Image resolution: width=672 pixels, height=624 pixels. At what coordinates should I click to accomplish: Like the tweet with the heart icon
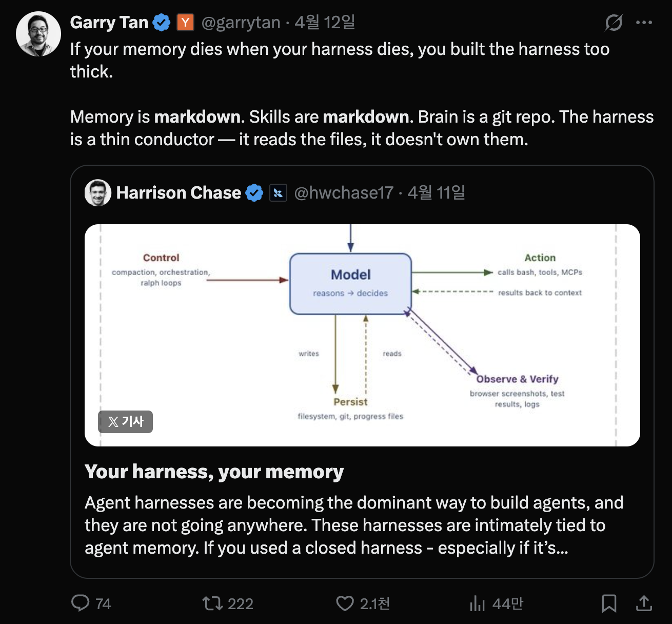click(x=345, y=603)
